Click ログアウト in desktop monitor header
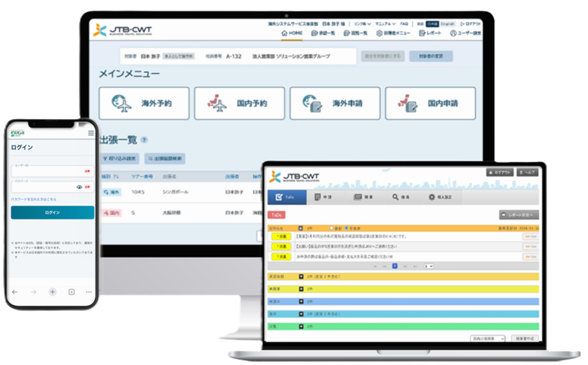The image size is (588, 365). 470,24
